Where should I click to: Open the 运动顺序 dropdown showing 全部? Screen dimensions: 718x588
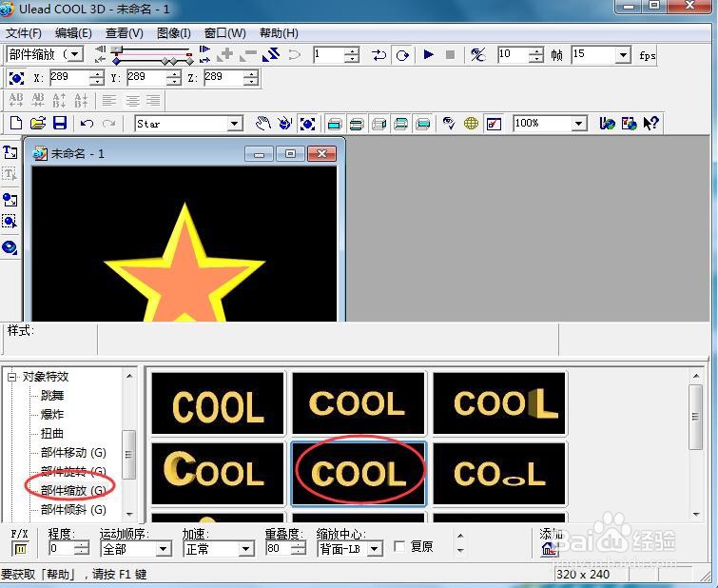click(x=163, y=549)
